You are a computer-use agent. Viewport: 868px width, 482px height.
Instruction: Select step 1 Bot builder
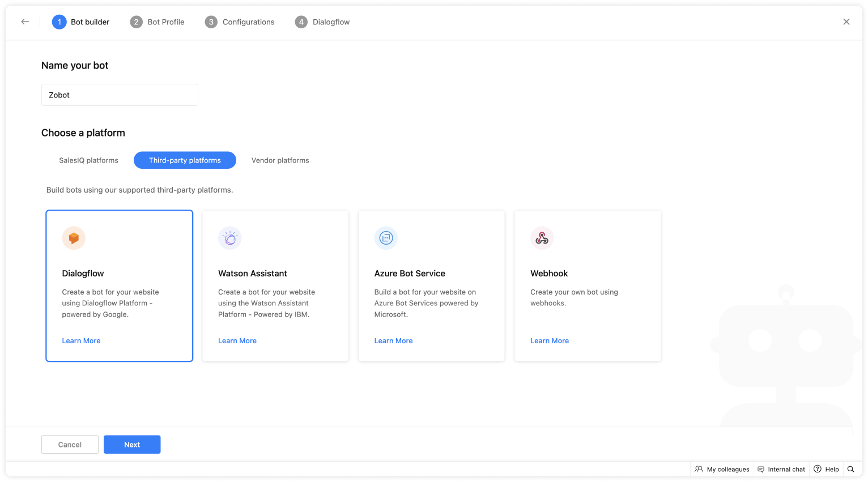tap(81, 22)
